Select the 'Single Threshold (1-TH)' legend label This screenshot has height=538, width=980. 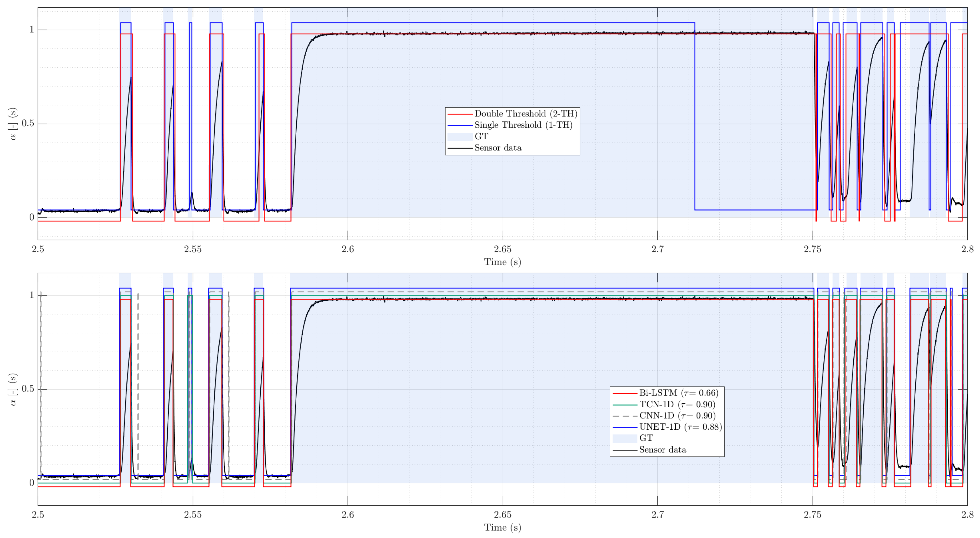(523, 125)
